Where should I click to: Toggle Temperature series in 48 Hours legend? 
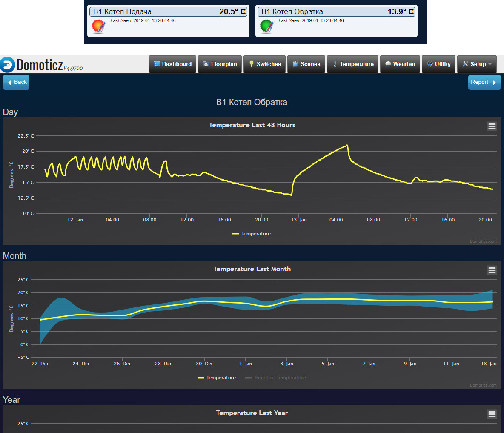[252, 234]
